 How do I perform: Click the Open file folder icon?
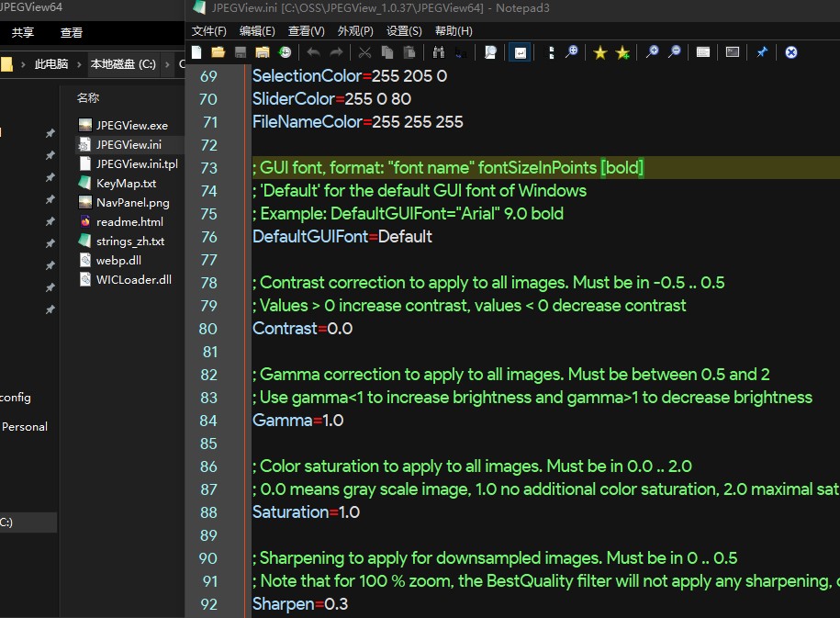pos(218,52)
